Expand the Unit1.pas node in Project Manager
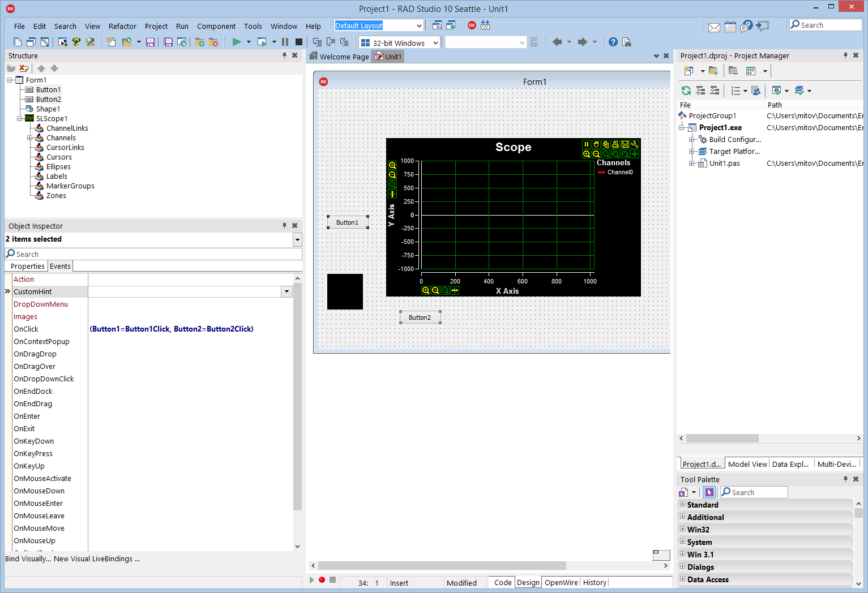This screenshot has height=593, width=868. [692, 163]
